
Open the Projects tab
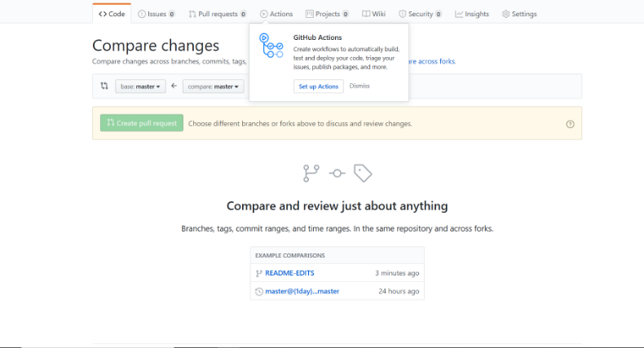point(327,14)
